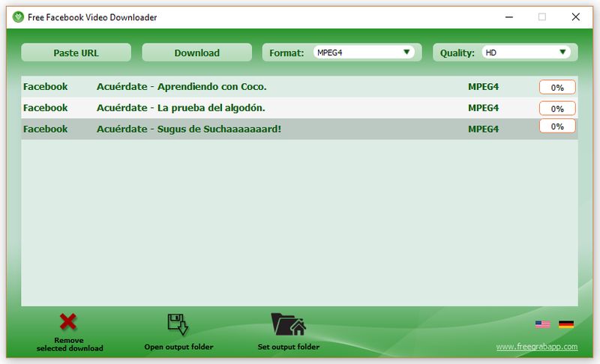Click progress 0% of La prueba del algodón row
This screenshot has height=364, width=600.
[557, 109]
